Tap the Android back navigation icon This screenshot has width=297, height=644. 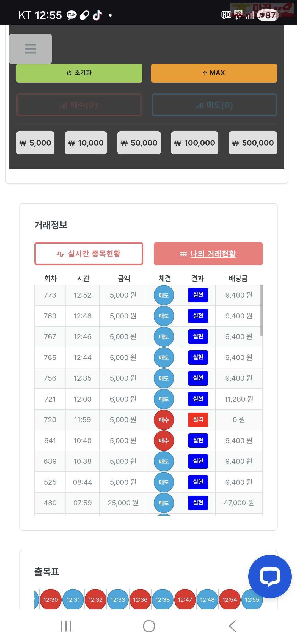[232, 626]
